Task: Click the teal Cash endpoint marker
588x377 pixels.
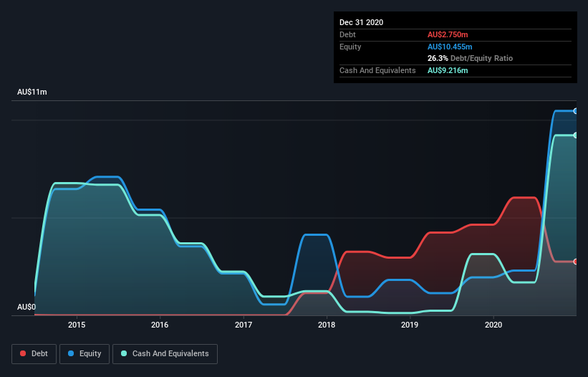Action: click(x=576, y=135)
